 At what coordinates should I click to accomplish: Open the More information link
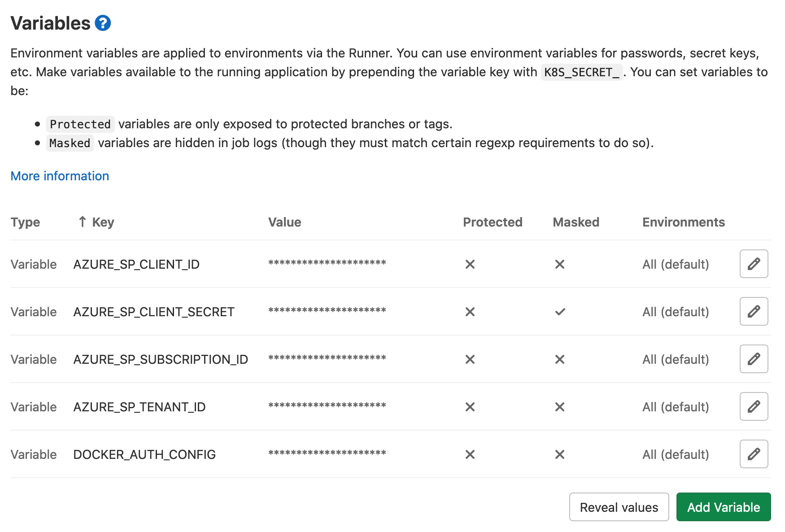pos(59,176)
